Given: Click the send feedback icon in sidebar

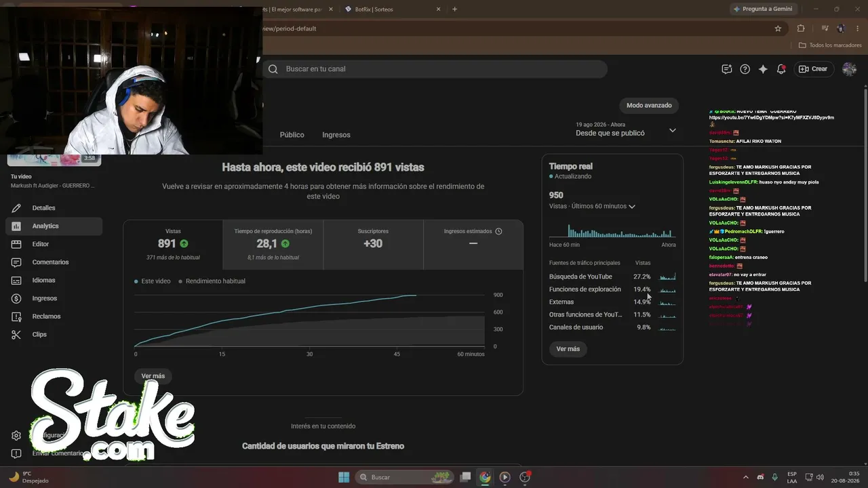Looking at the screenshot, I should click(16, 453).
